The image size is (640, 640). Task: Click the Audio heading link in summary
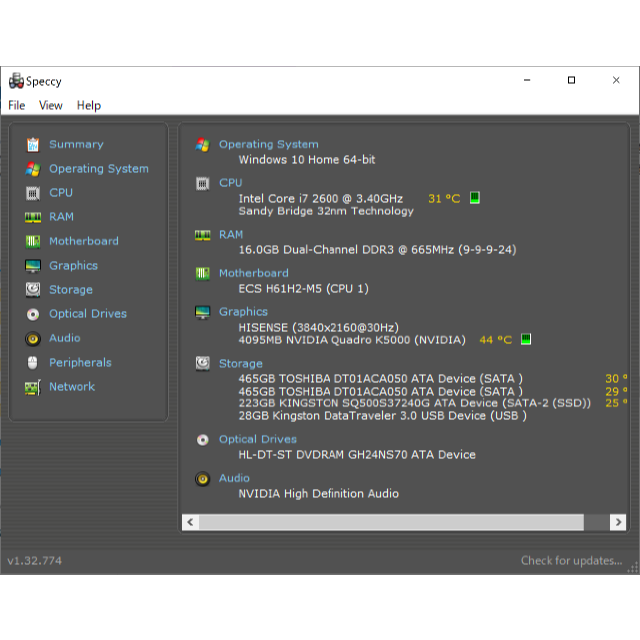coord(234,478)
